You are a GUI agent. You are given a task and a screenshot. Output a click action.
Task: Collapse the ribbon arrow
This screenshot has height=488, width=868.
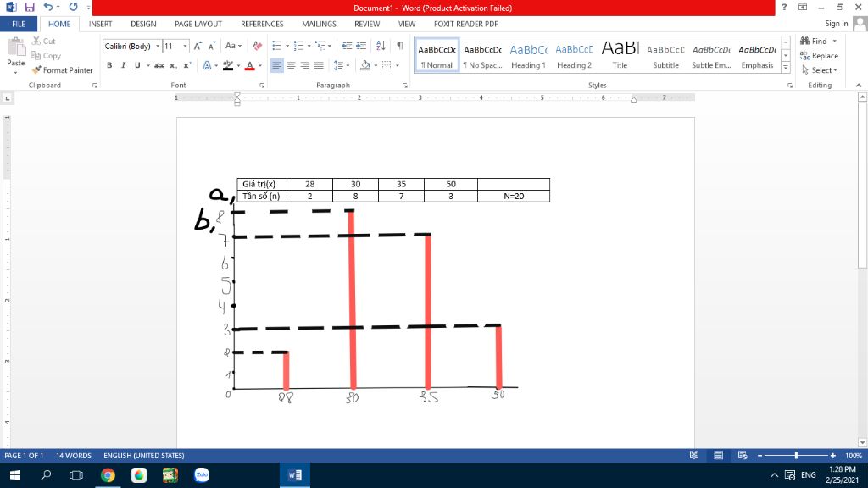coord(858,86)
